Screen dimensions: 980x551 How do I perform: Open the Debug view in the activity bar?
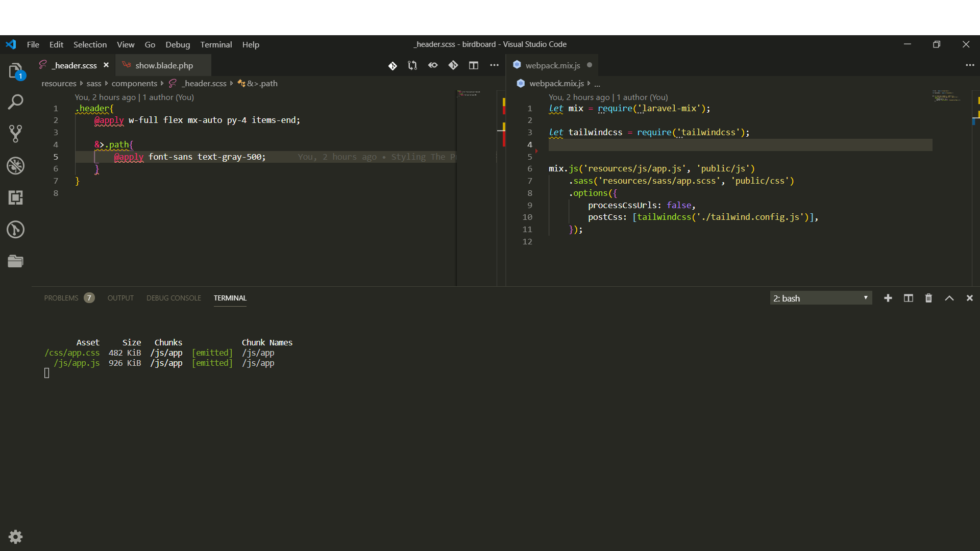tap(15, 165)
